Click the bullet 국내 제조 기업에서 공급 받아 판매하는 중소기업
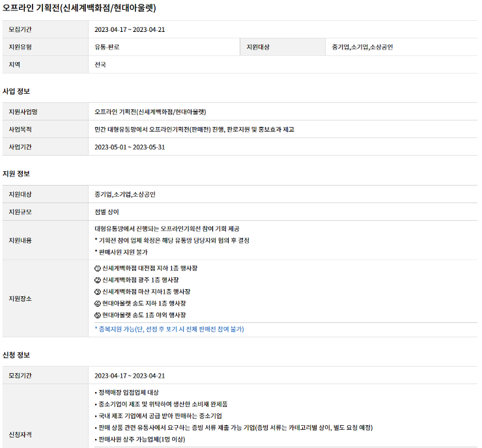Image resolution: width=482 pixels, height=448 pixels. click(x=158, y=415)
